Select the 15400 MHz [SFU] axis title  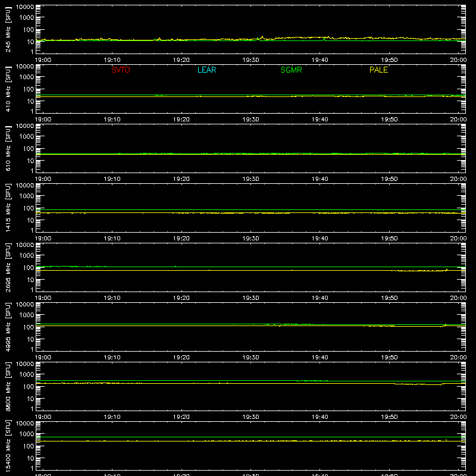(8, 446)
